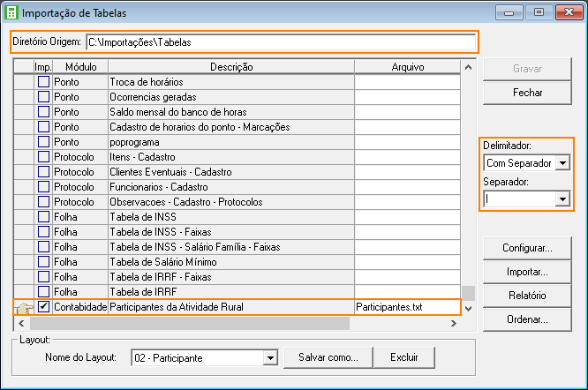This screenshot has width=588, height=390.
Task: Click the Importar... button
Action: coord(527,272)
